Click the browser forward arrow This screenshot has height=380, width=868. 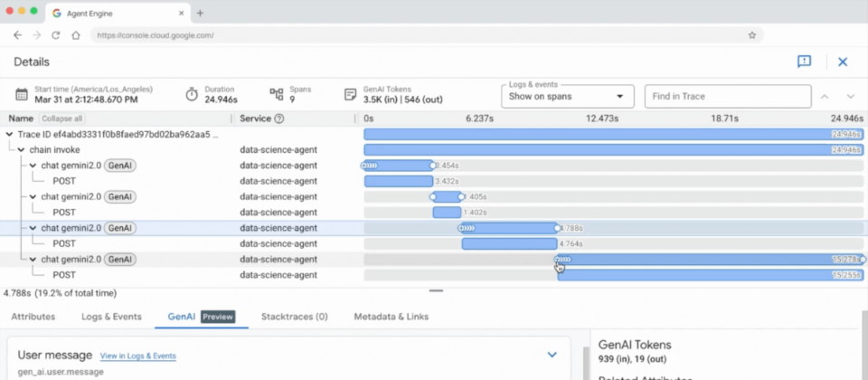tap(36, 35)
